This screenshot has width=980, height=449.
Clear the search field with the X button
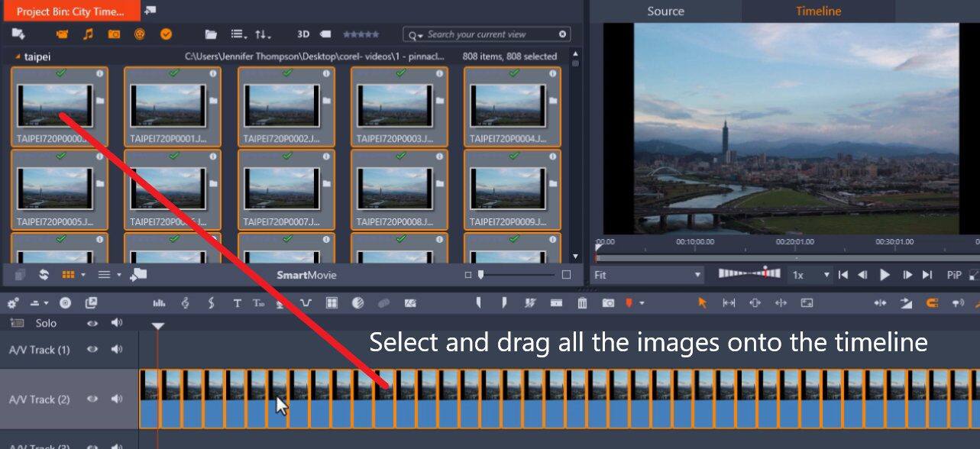(561, 34)
